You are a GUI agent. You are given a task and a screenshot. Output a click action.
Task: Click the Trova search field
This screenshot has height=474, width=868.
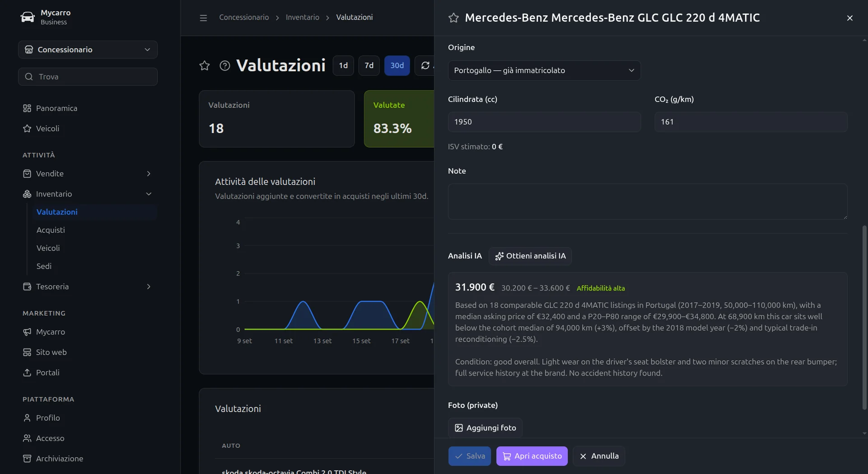point(88,77)
